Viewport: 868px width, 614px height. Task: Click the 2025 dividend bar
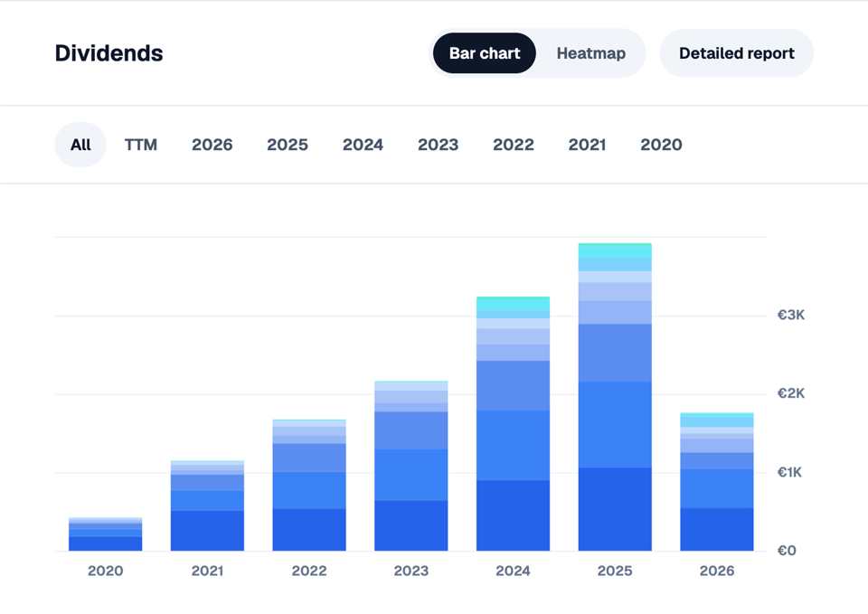point(615,397)
